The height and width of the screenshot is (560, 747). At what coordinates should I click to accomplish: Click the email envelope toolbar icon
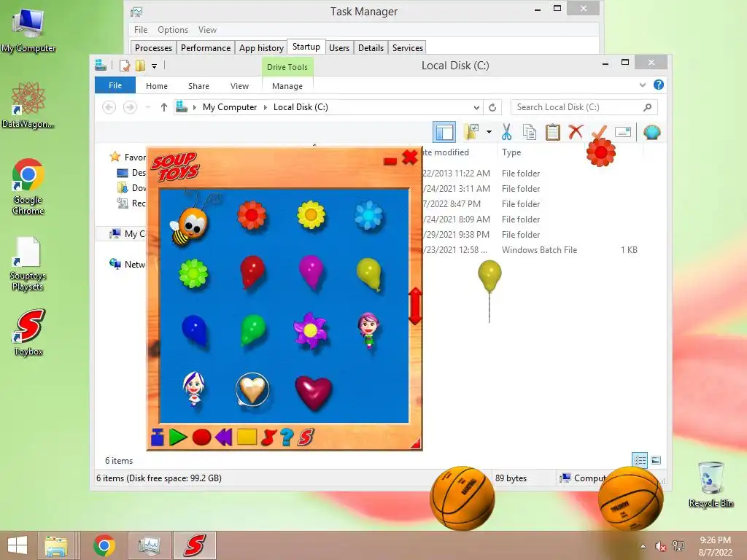pyautogui.click(x=623, y=132)
